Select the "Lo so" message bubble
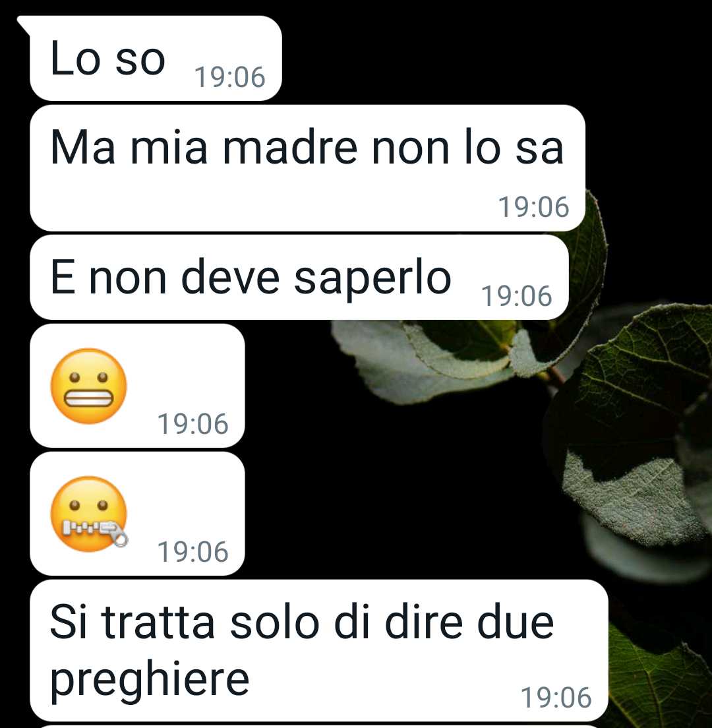Image resolution: width=712 pixels, height=728 pixels. click(156, 58)
